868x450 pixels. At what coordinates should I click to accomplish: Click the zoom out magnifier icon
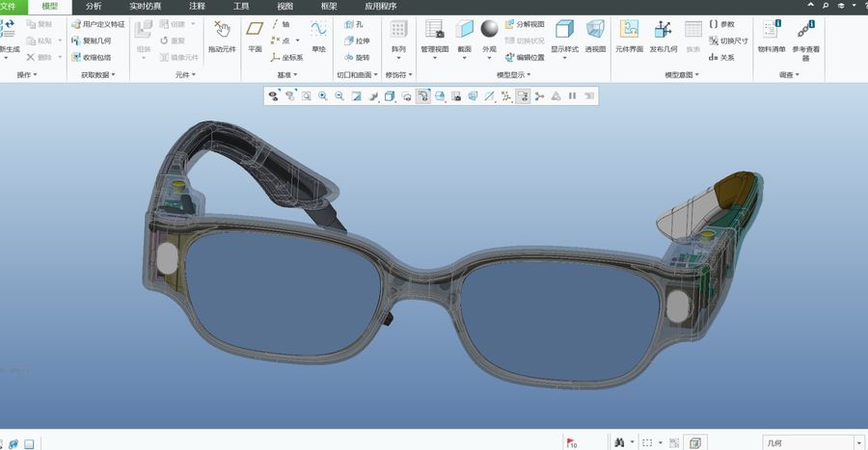(339, 96)
